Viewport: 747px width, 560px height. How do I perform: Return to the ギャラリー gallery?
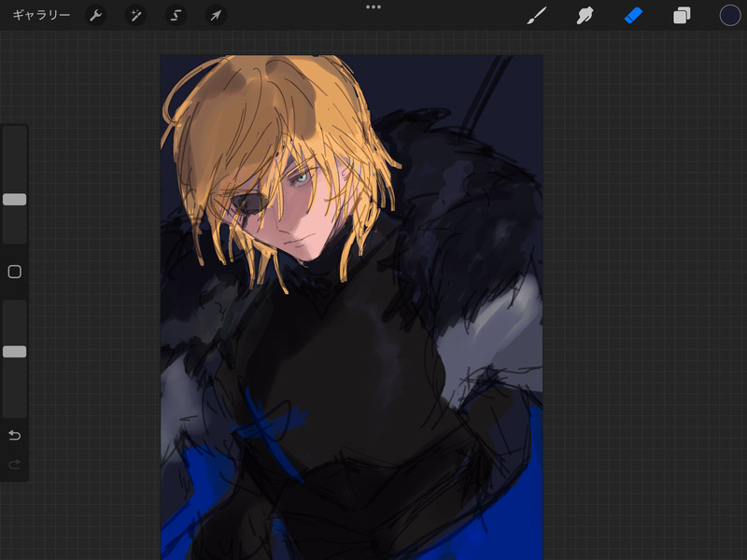[x=41, y=15]
